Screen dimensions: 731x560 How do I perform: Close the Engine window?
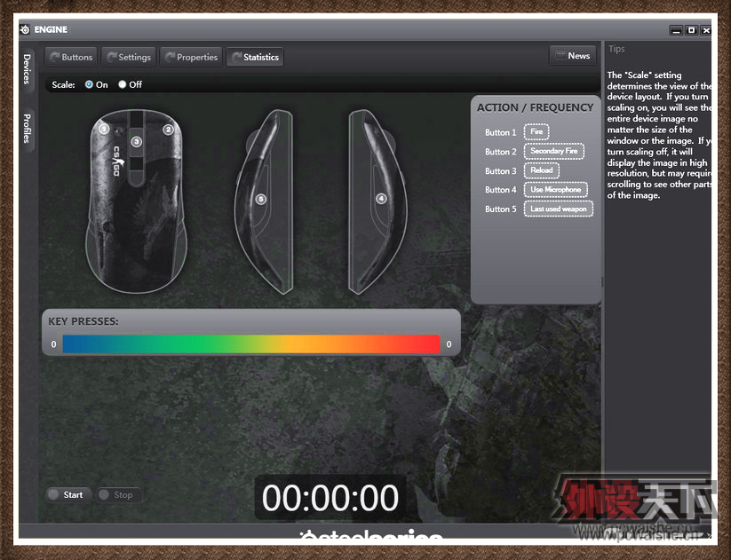(x=706, y=30)
